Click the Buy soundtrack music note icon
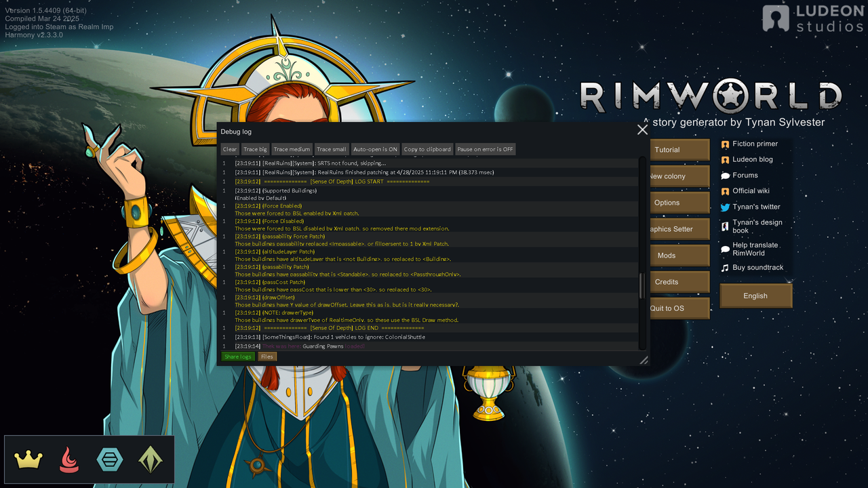 click(x=725, y=268)
